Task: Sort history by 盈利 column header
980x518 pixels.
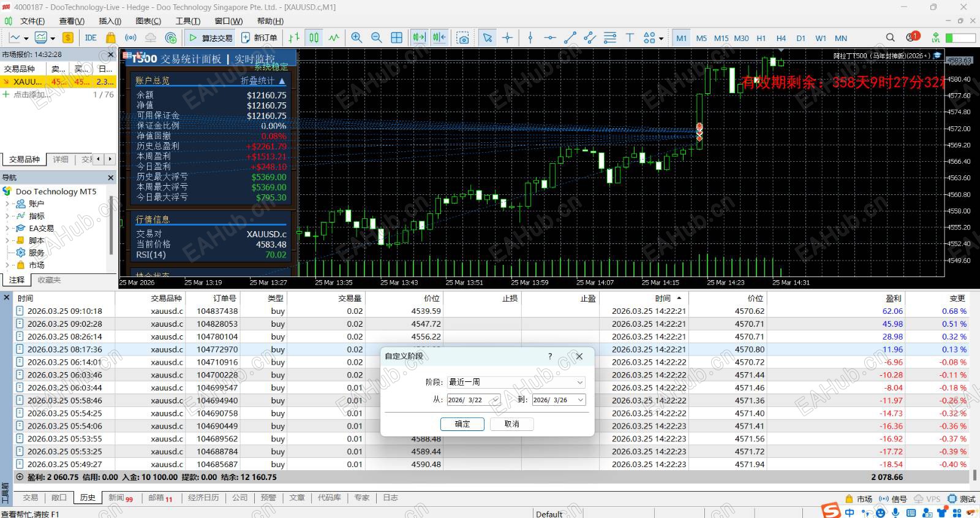Action: pyautogui.click(x=893, y=298)
